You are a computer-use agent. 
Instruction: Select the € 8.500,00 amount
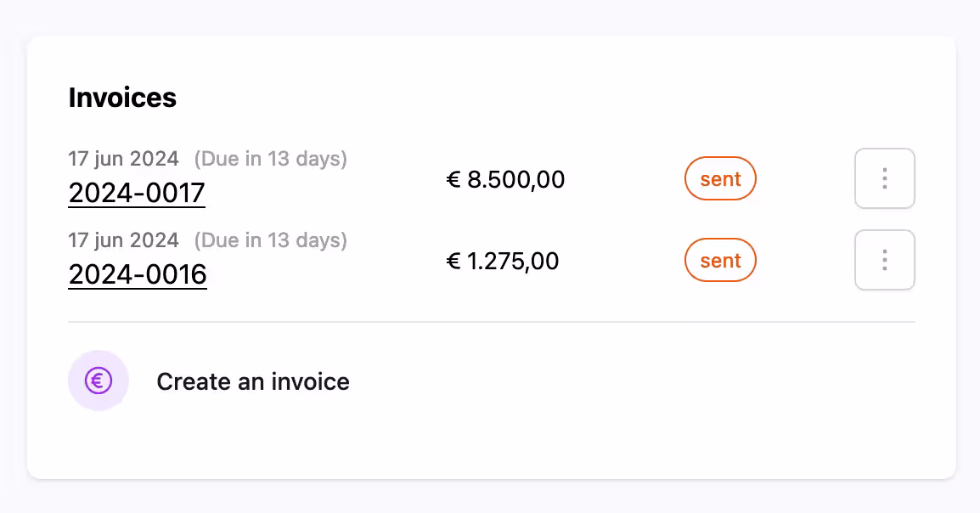tap(505, 180)
